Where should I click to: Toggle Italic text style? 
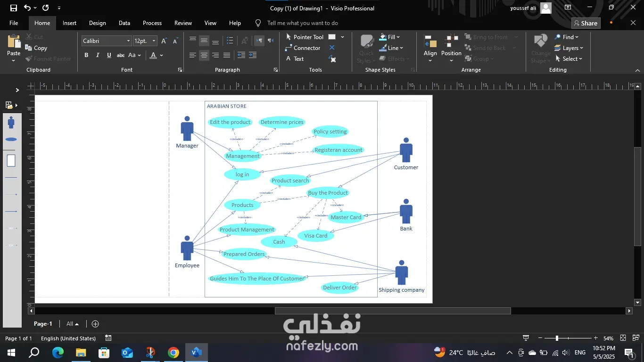pos(98,55)
